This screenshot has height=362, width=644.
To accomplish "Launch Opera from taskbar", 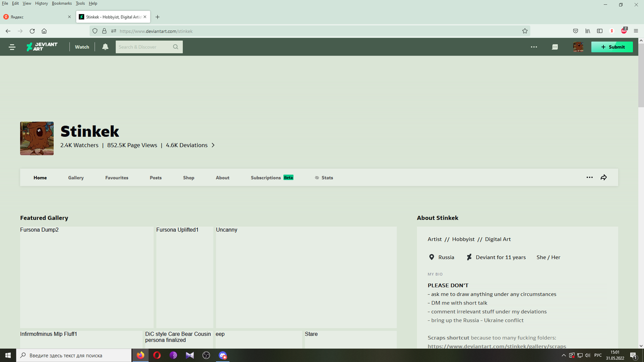I will (x=157, y=355).
